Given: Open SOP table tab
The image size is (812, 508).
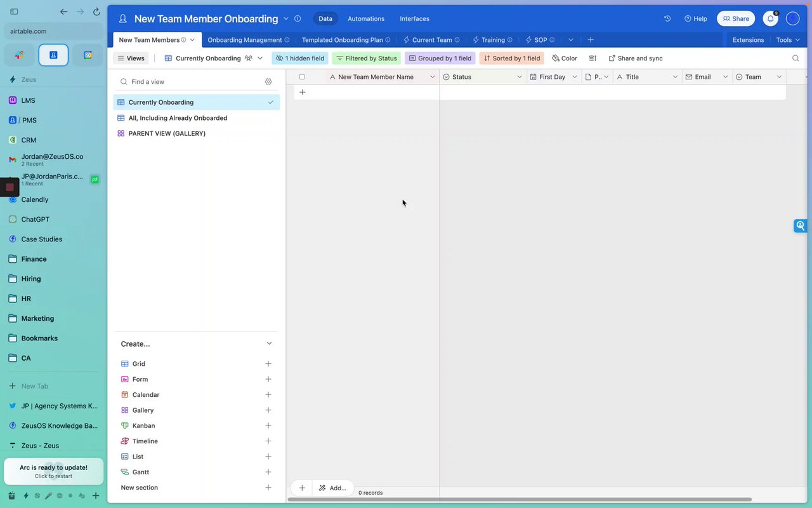Looking at the screenshot, I should click(540, 39).
